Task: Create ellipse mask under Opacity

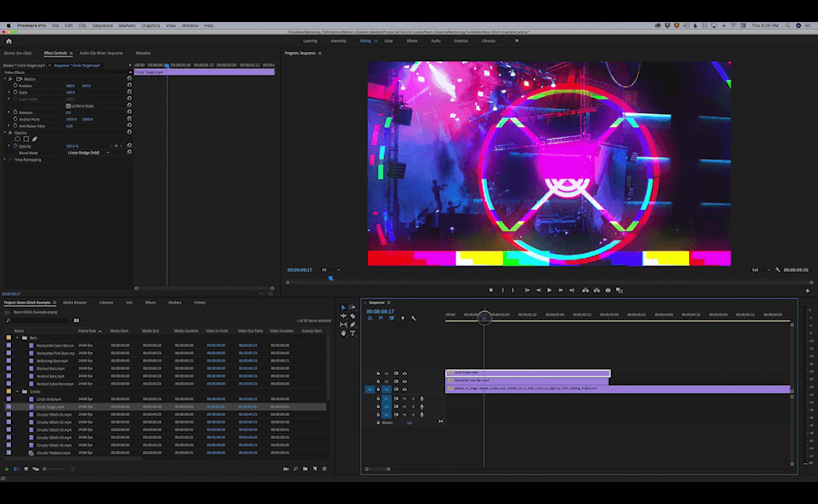Action: click(17, 139)
